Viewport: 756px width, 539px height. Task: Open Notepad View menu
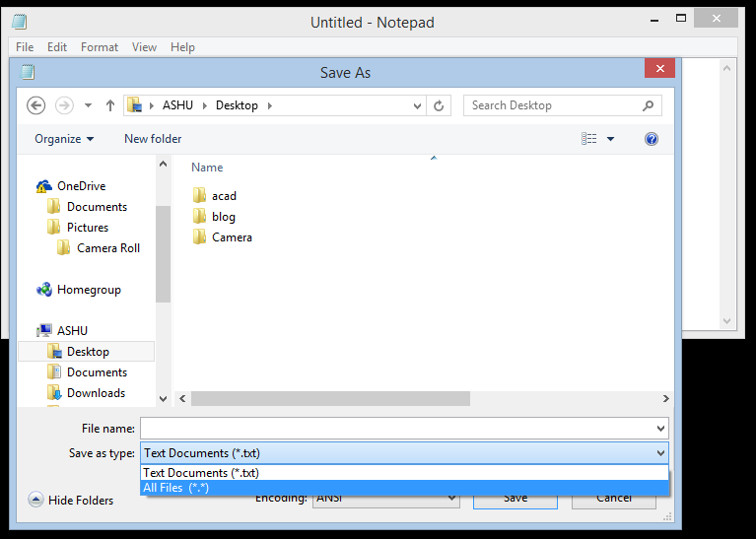(x=144, y=47)
